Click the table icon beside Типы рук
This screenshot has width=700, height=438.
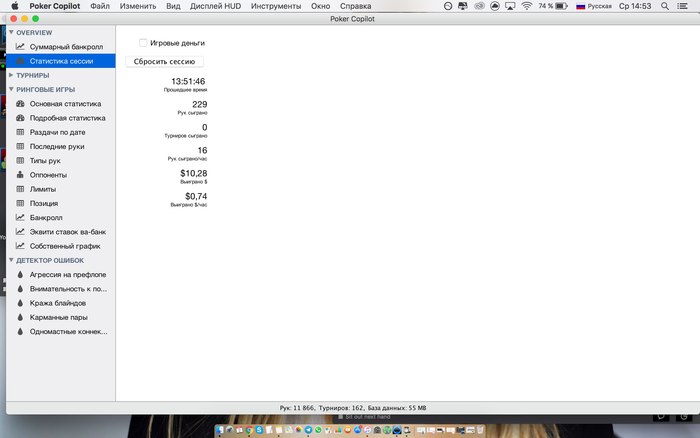(20, 160)
